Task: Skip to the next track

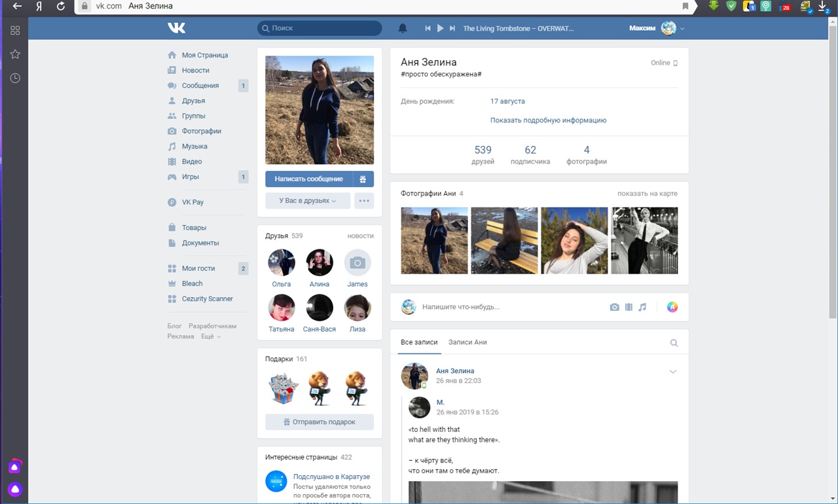Action: coord(452,28)
